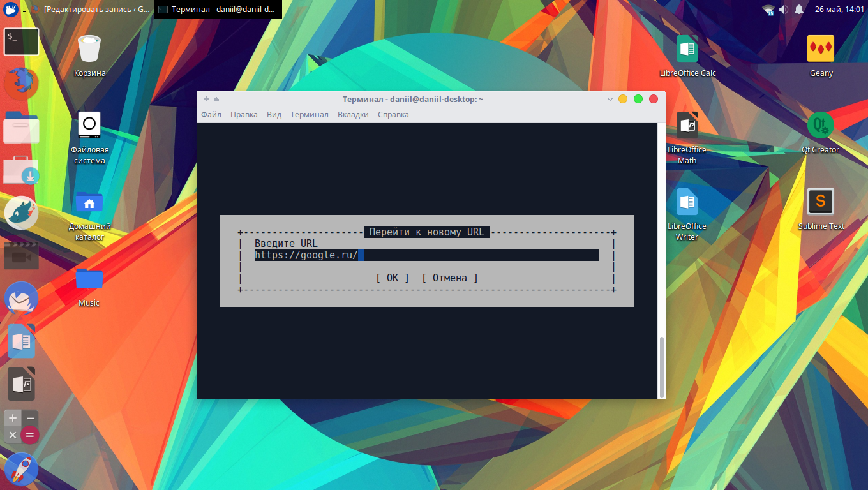Launch LibreOffice Calc desktop icon
868x490 pixels.
687,56
